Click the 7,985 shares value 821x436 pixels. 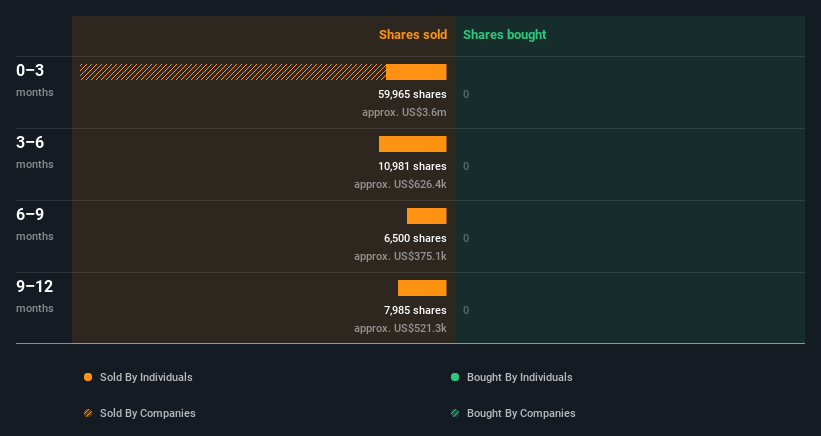pos(415,310)
